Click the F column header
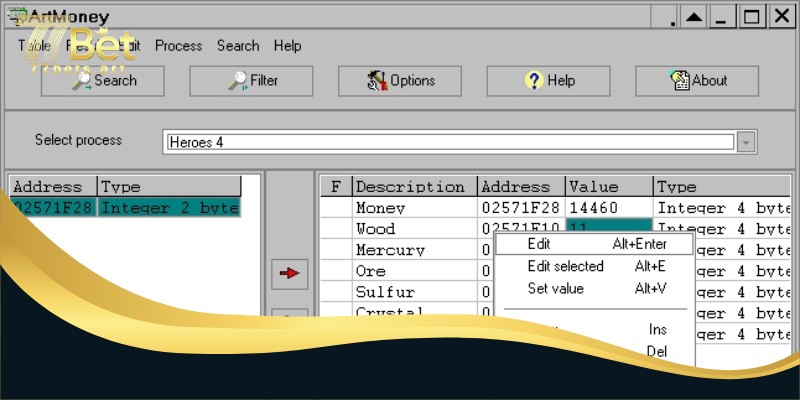 [x=336, y=187]
